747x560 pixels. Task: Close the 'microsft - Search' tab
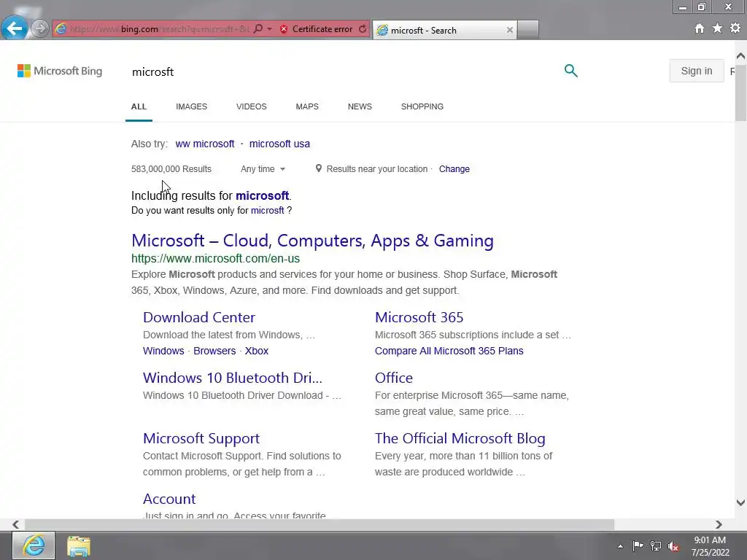click(x=509, y=30)
